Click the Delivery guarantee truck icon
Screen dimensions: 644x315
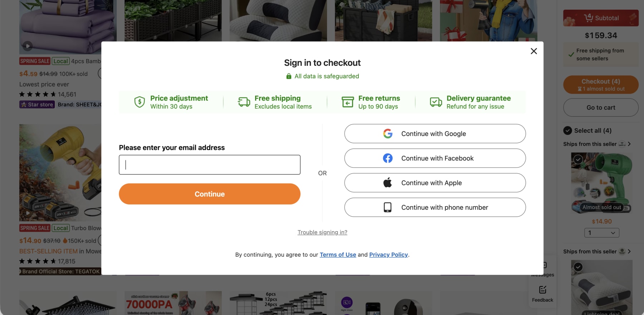tap(436, 102)
